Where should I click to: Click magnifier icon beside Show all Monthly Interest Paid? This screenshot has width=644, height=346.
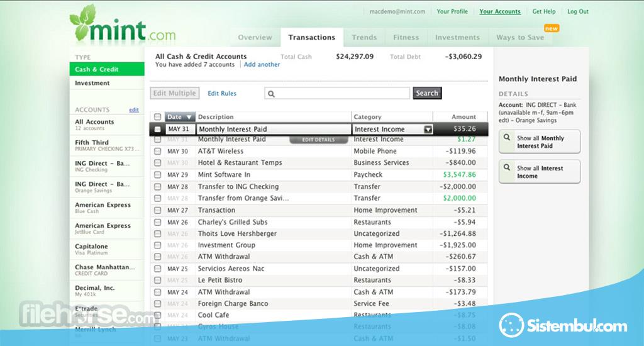coord(507,137)
